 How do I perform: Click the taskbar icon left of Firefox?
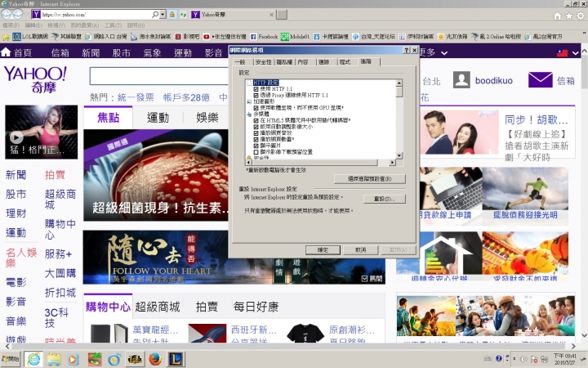[135, 360]
